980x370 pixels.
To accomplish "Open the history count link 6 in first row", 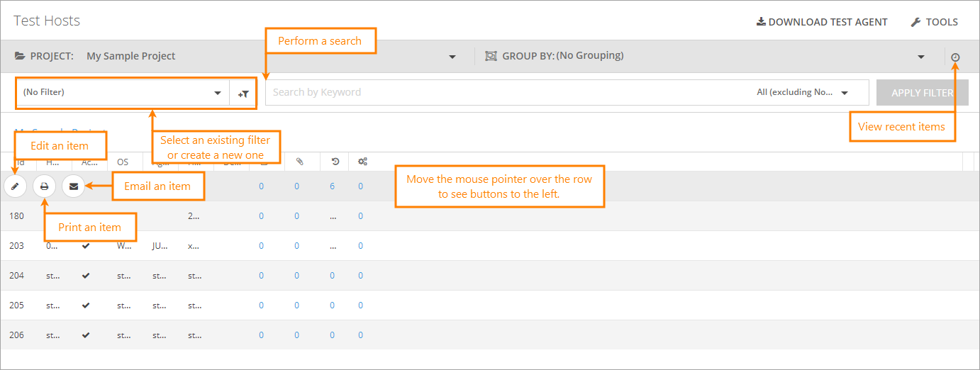I will click(332, 186).
